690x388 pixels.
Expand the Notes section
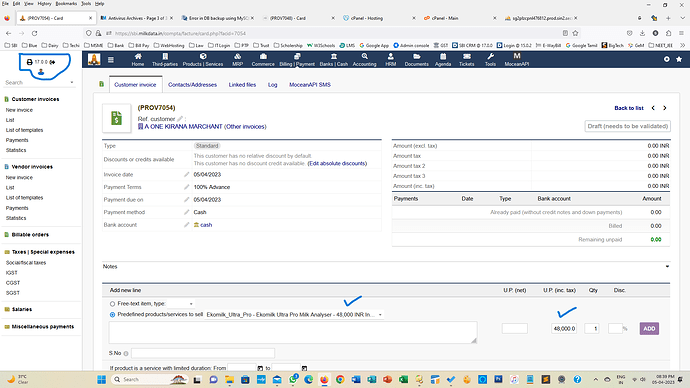click(667, 267)
